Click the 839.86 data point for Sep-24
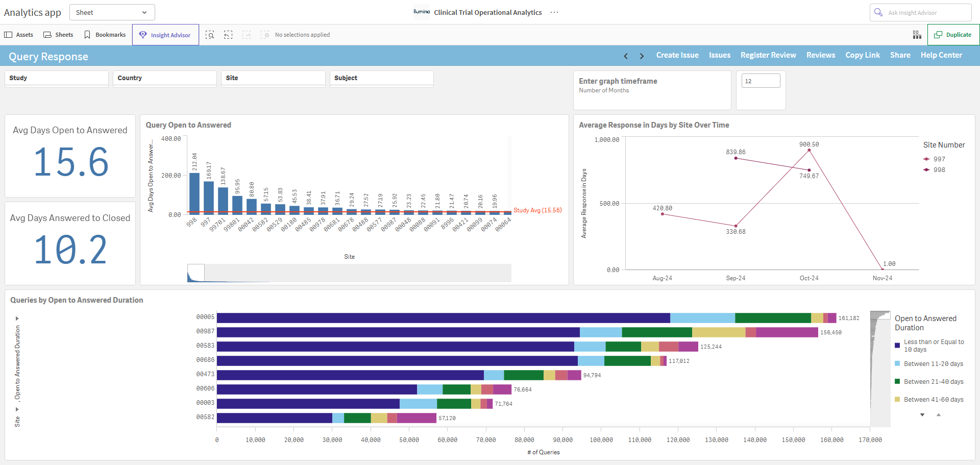The image size is (980, 465). (x=736, y=158)
